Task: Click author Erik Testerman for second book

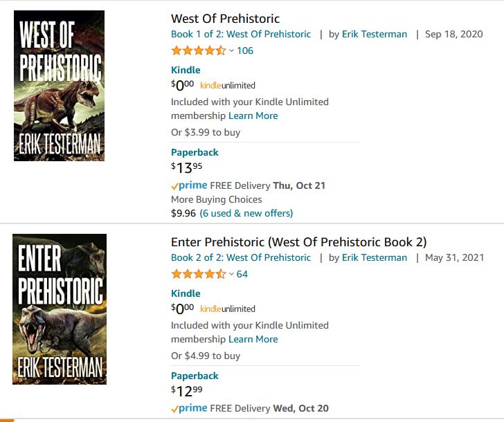Action: point(375,257)
